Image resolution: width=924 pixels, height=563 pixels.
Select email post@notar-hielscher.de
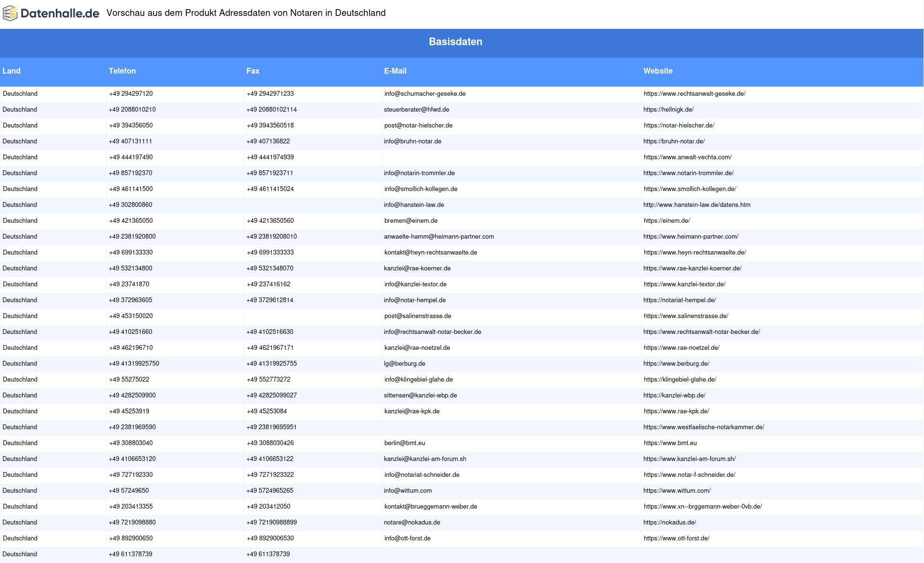pos(418,126)
